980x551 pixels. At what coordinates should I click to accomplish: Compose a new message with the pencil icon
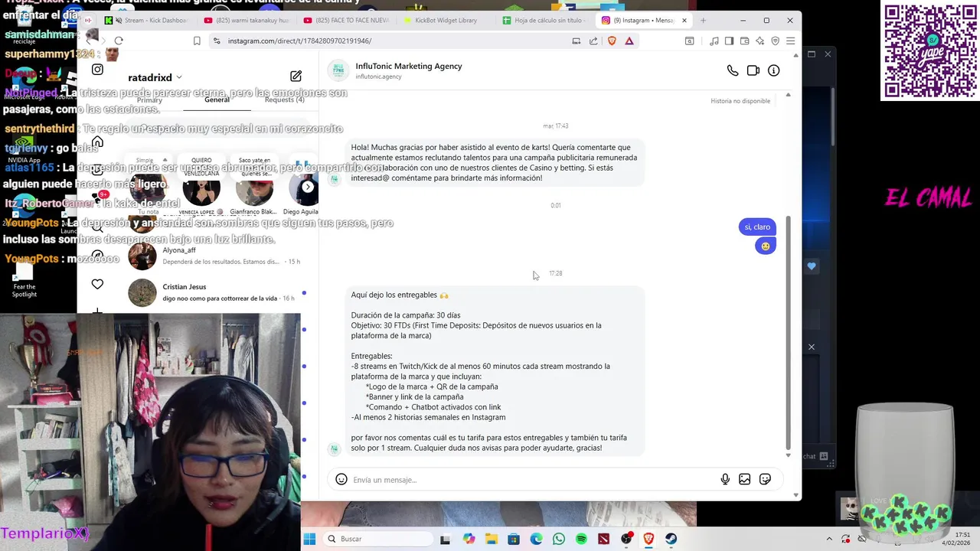click(296, 76)
